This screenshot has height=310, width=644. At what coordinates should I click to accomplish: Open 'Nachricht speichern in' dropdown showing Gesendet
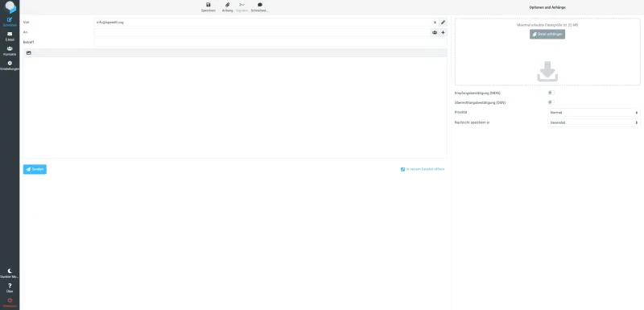594,122
